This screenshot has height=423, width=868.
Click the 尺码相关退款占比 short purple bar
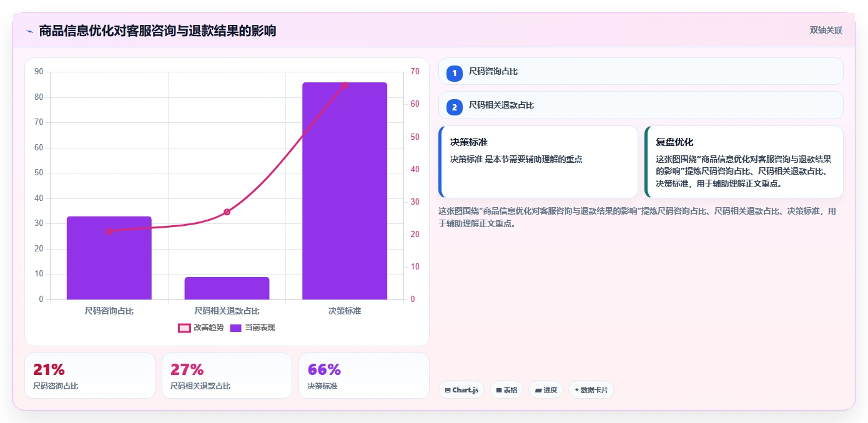[227, 288]
